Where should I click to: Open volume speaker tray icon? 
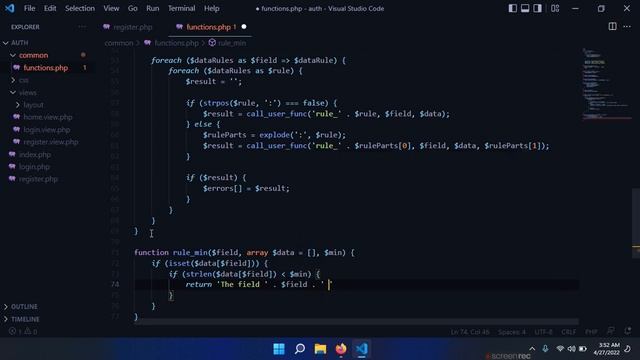(x=571, y=349)
